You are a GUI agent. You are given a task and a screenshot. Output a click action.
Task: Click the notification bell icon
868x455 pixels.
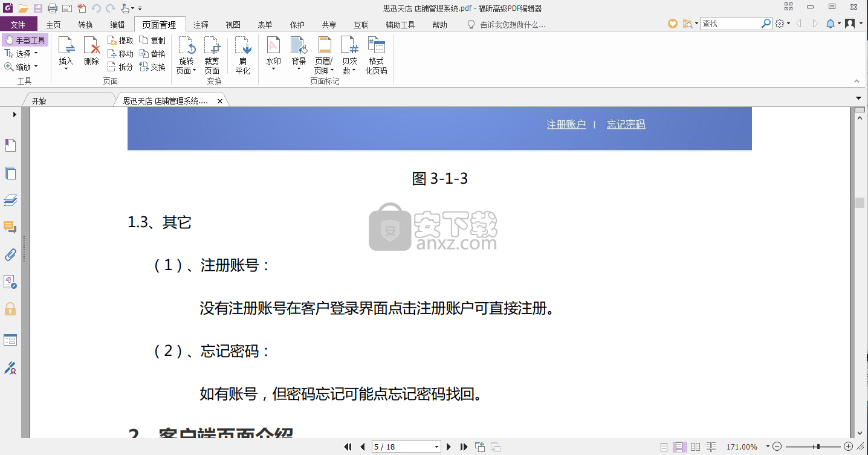(830, 24)
